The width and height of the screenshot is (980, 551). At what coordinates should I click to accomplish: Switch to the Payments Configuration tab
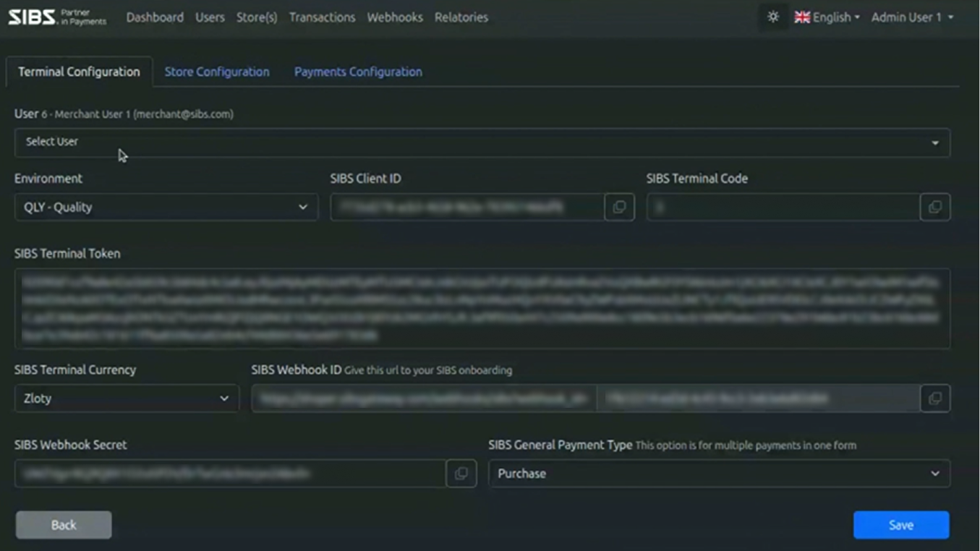358,72
